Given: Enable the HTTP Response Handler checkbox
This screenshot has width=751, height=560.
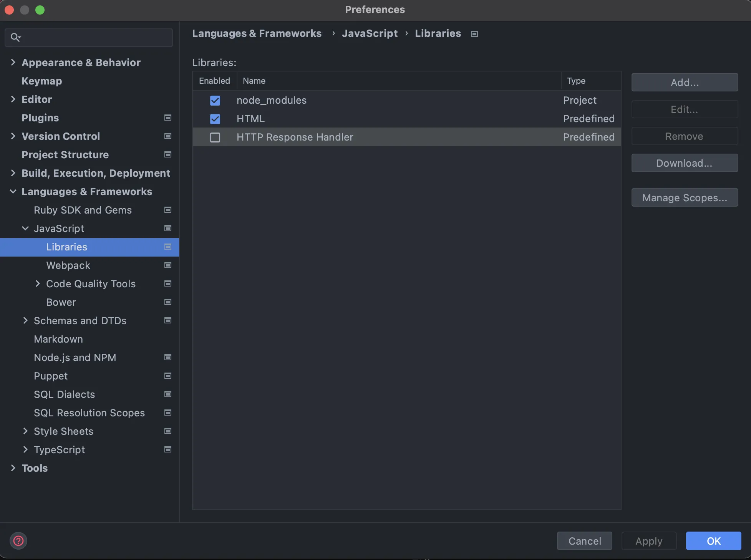Looking at the screenshot, I should tap(215, 138).
